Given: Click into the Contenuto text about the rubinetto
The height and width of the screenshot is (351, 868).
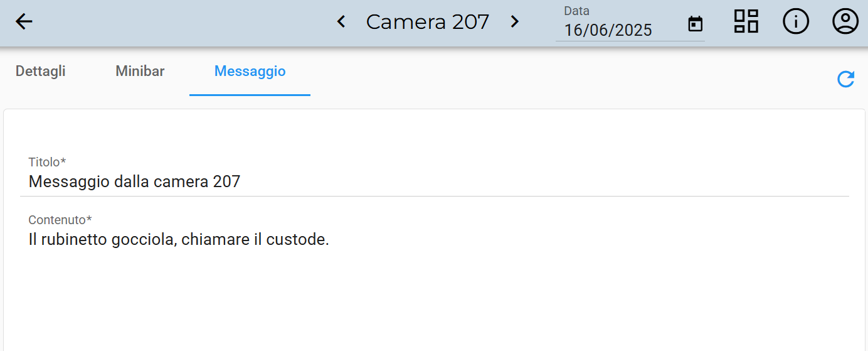Looking at the screenshot, I should click(179, 240).
